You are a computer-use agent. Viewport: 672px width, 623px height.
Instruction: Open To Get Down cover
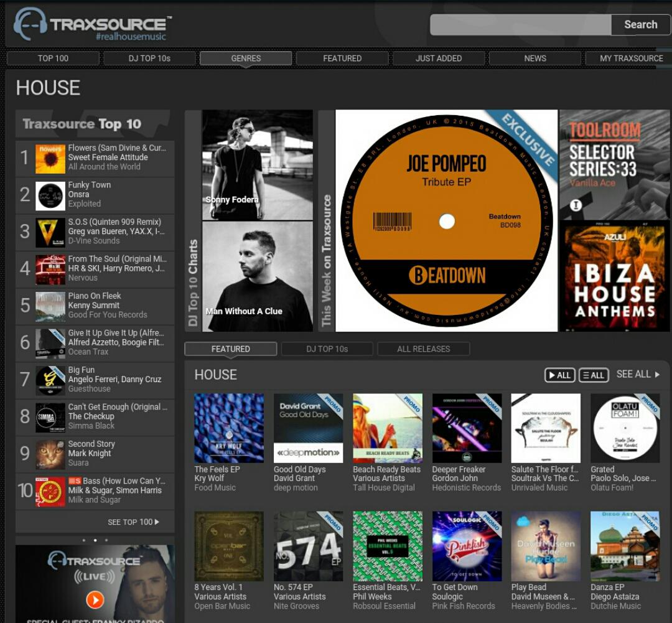click(467, 546)
